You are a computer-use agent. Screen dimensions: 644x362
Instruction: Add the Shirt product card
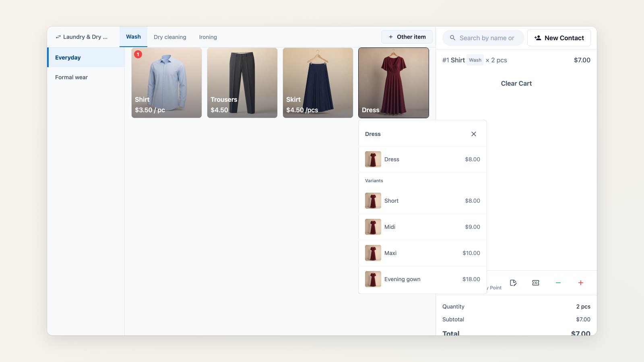click(167, 83)
